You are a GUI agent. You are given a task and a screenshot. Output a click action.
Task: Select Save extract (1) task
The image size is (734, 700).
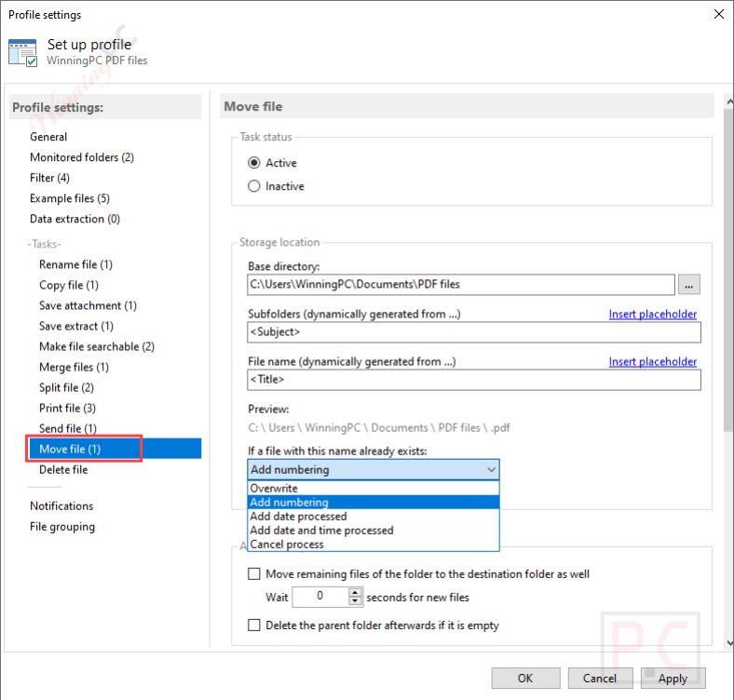[76, 326]
